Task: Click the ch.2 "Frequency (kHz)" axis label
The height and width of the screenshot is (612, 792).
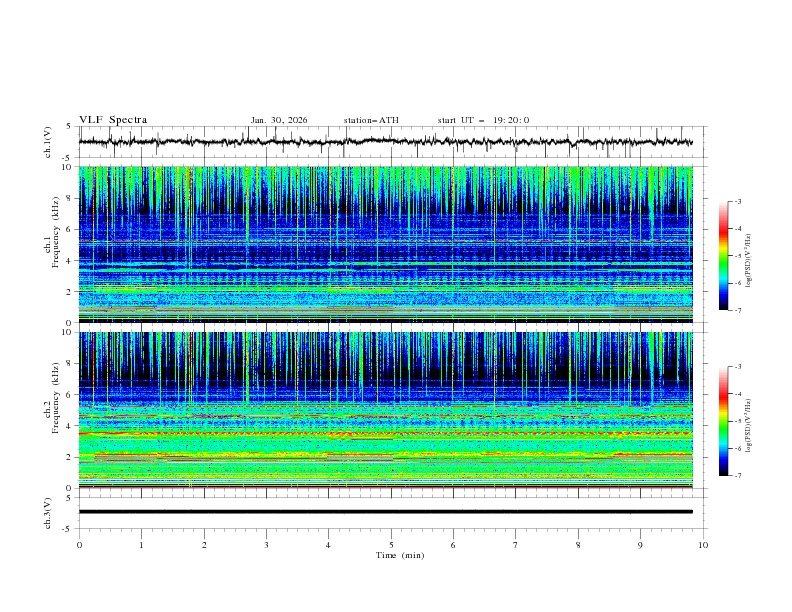Action: point(56,398)
